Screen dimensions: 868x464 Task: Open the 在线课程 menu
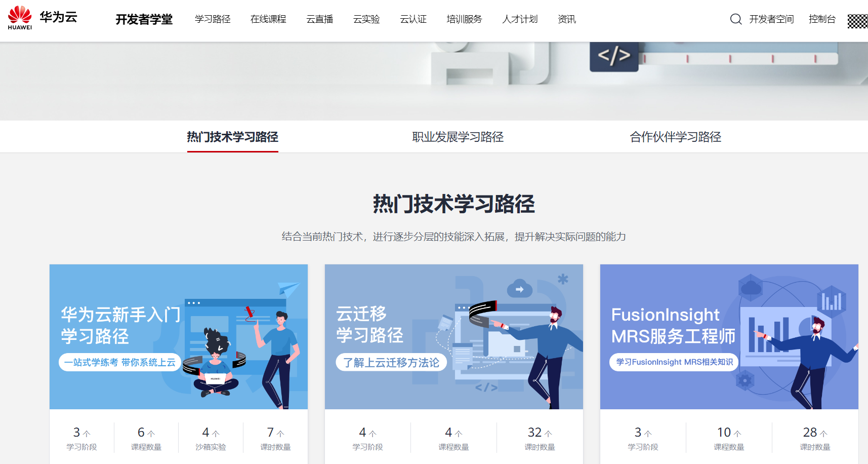pyautogui.click(x=268, y=19)
